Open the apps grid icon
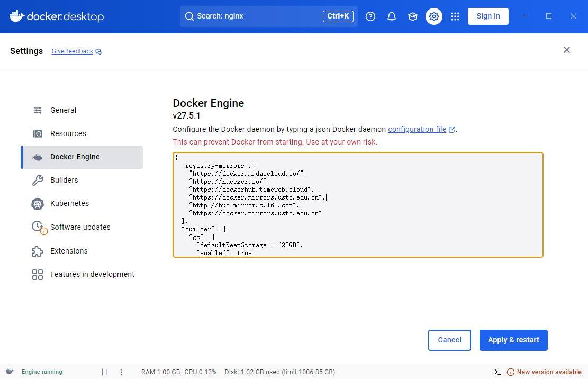588x379 pixels. [x=455, y=16]
